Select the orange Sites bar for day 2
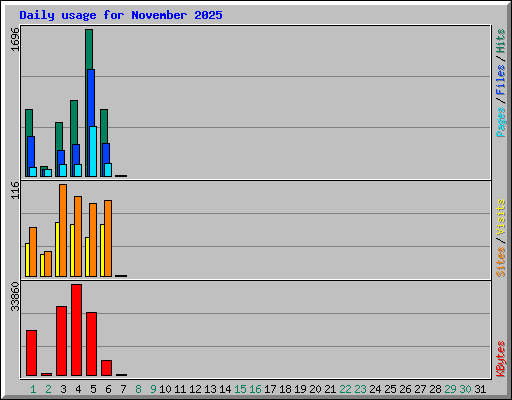 [x=48, y=264]
